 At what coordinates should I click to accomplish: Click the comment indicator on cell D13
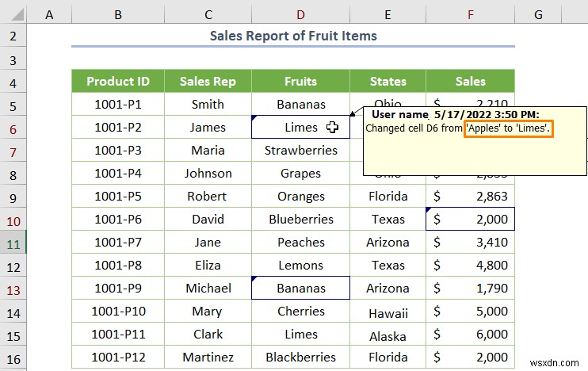click(x=255, y=280)
